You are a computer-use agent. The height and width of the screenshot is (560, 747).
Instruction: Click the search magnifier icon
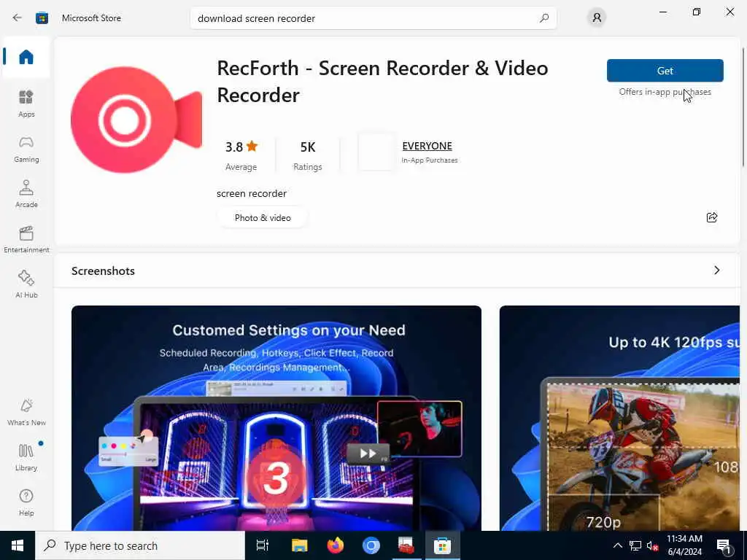[x=544, y=18]
